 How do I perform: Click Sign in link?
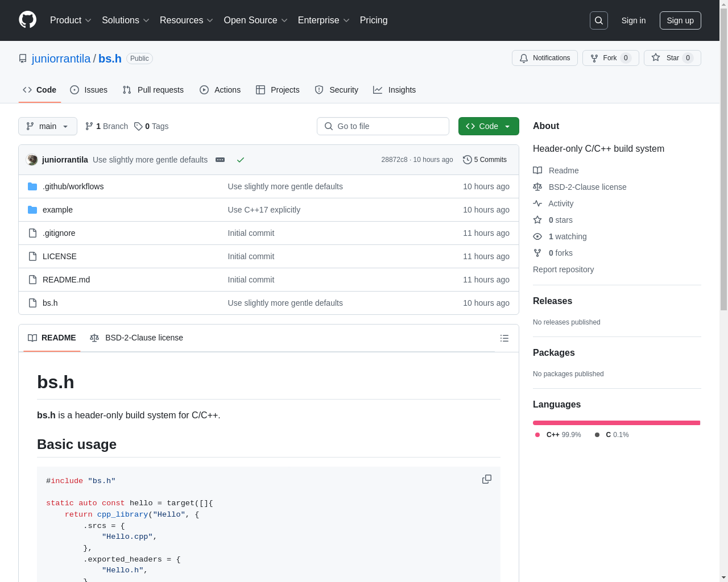tap(634, 20)
